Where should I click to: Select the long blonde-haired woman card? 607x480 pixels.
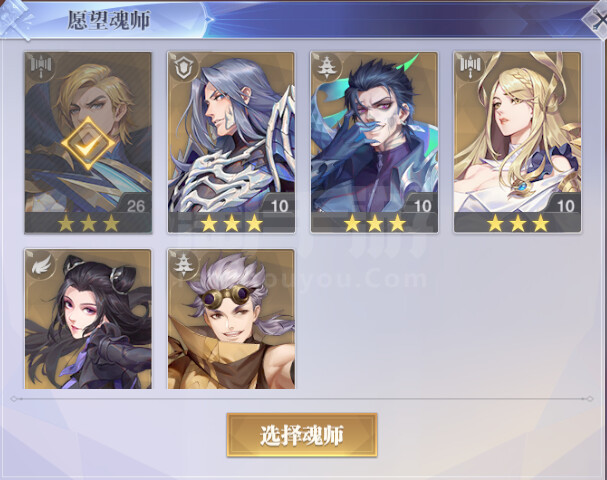[518, 142]
